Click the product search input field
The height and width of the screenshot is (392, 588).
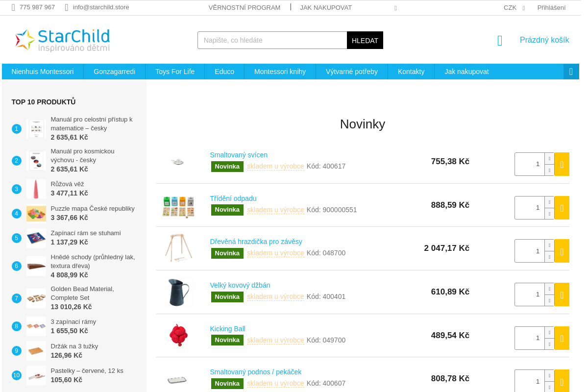coord(272,40)
